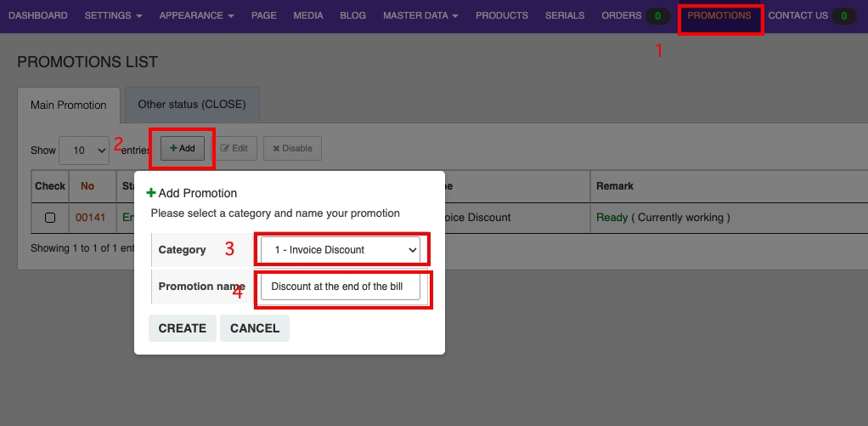This screenshot has width=868, height=426.
Task: Open the Settings dropdown menu
Action: 113,16
